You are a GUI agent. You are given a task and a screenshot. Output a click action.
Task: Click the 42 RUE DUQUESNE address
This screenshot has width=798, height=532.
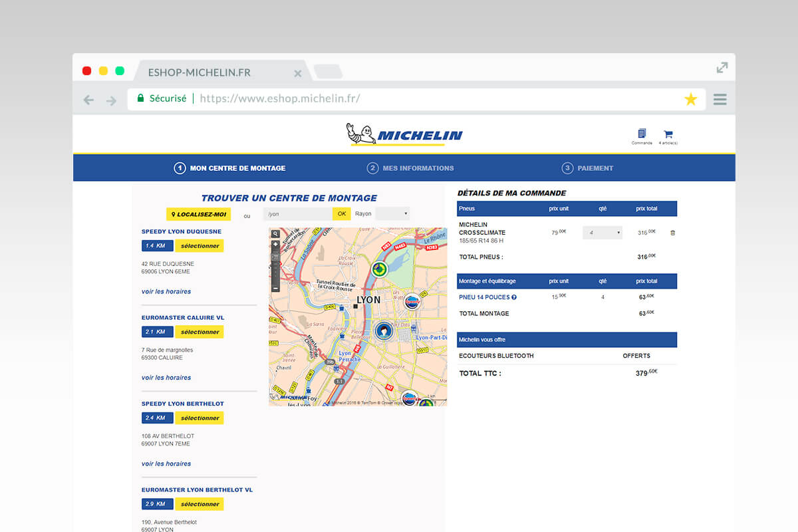pos(168,264)
